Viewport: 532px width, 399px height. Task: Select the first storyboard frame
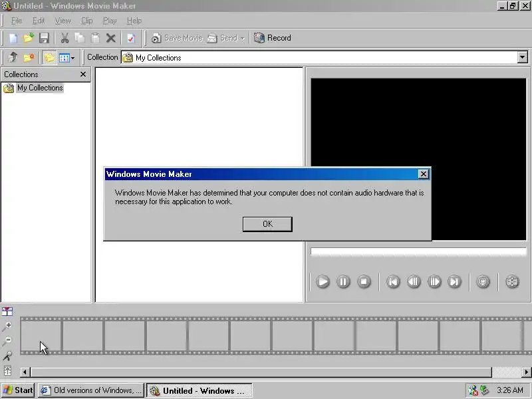pos(41,336)
